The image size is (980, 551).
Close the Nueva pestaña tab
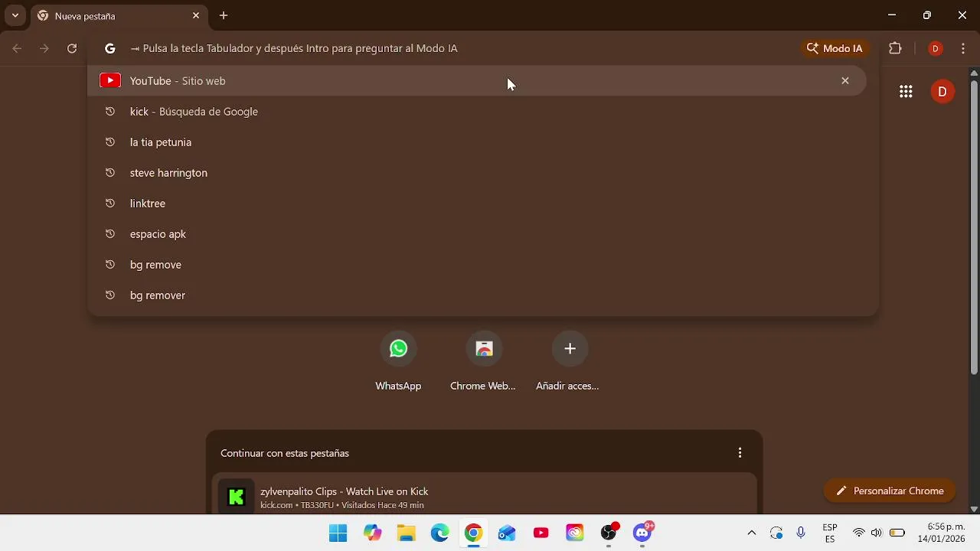(196, 15)
